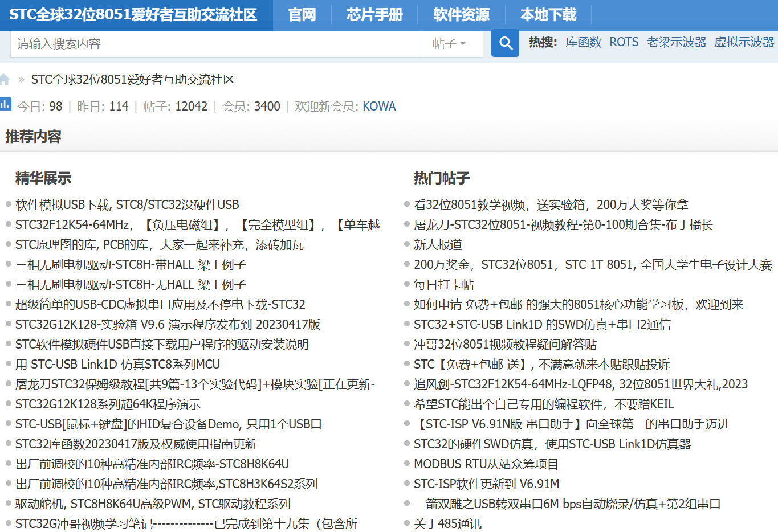Open new member KOWA's profile
778x532 pixels.
coord(379,107)
